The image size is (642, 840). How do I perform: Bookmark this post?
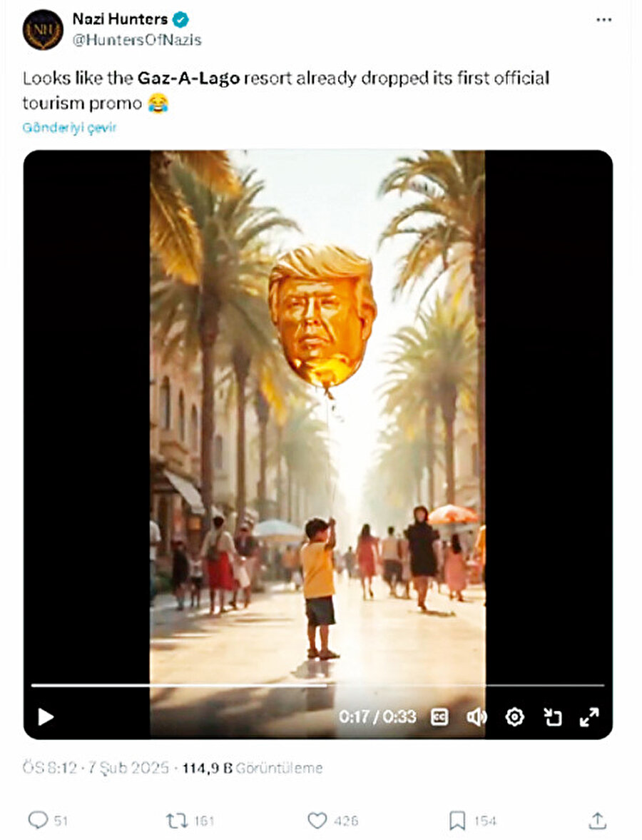pos(457,821)
